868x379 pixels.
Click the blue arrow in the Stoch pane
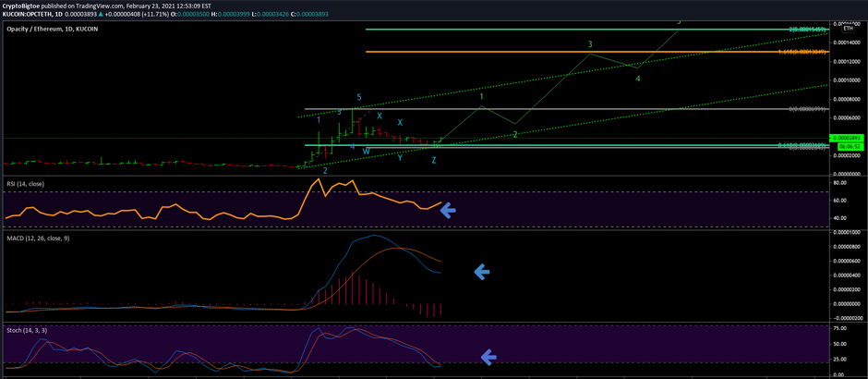click(x=489, y=357)
